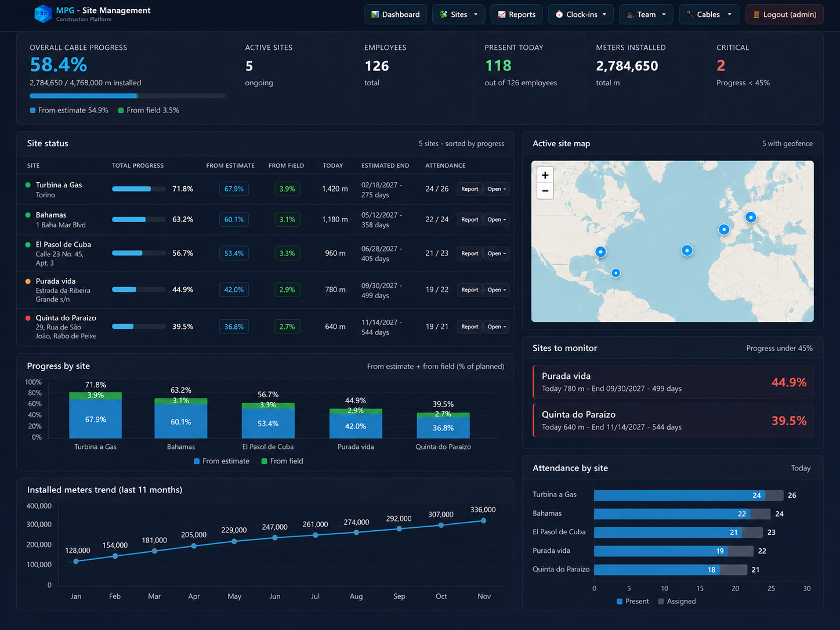The image size is (840, 630).
Task: Open Report for El Pasol de Cuba
Action: [x=469, y=254]
